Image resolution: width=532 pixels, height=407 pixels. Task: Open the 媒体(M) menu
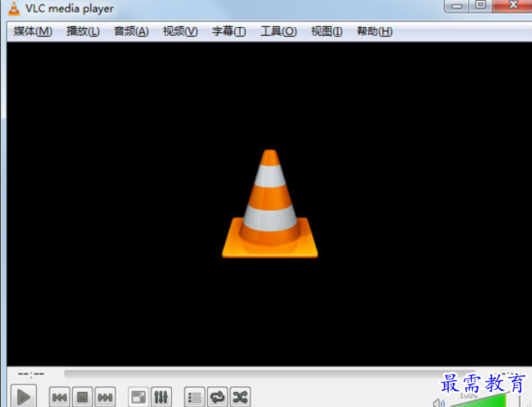32,31
